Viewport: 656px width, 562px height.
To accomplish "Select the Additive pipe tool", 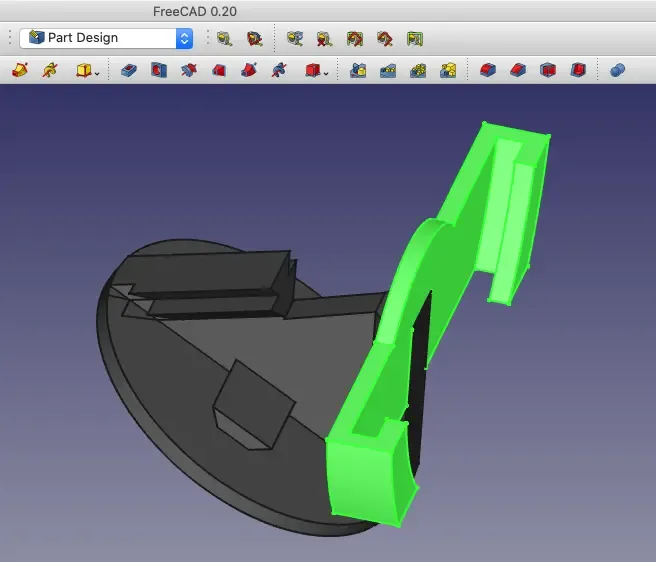I will [21, 70].
